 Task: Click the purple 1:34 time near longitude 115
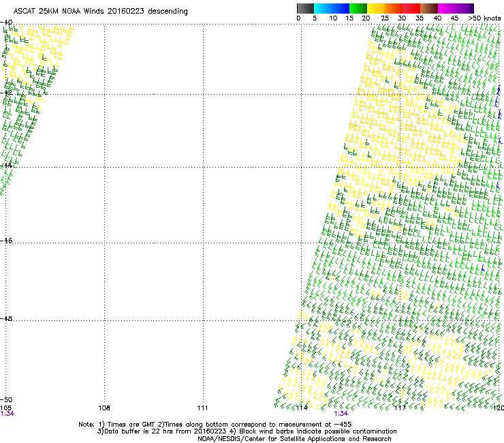[341, 414]
